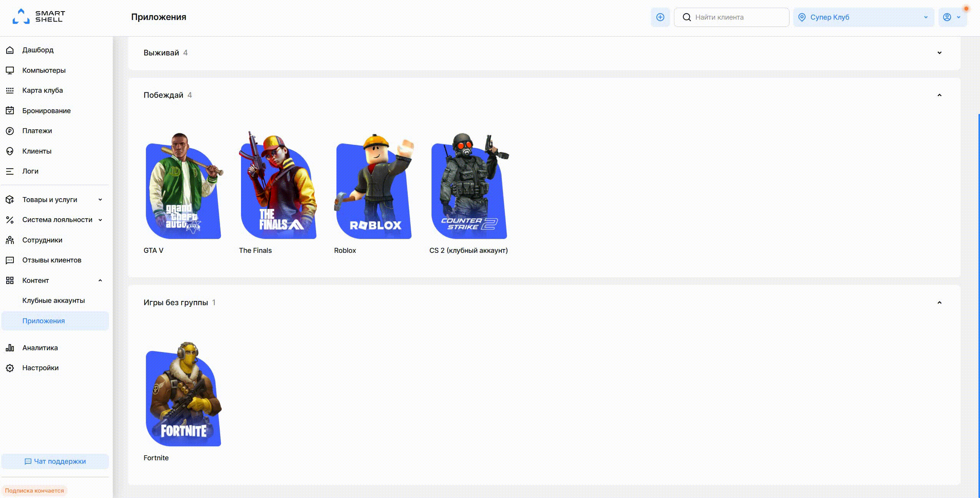Open Отзывы клиентов page
The height and width of the screenshot is (498, 980).
[x=52, y=260]
